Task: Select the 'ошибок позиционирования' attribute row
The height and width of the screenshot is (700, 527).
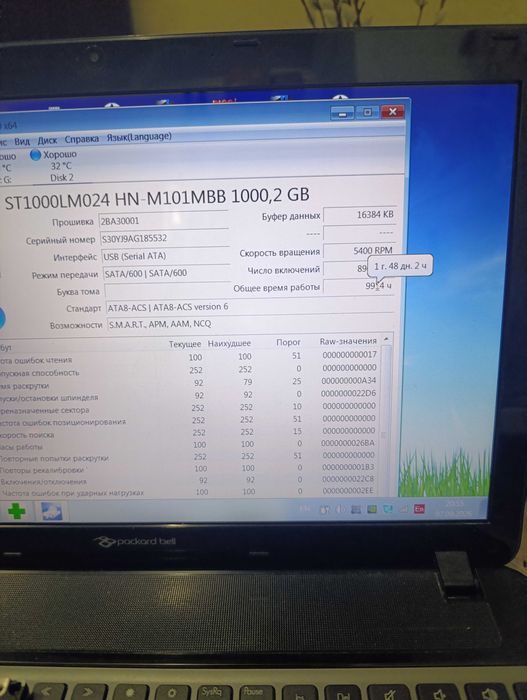Action: (x=190, y=420)
